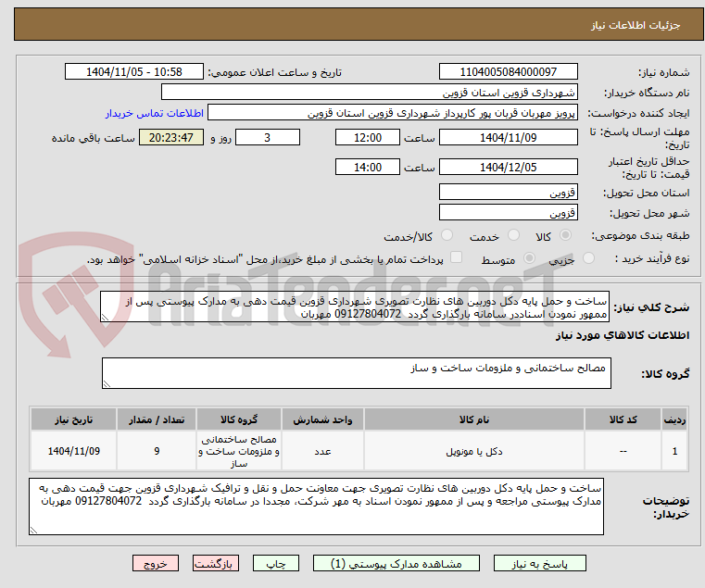This screenshot has height=588, width=705.
Task: Click the price validity date field 1404/12/05
Action: coord(508,168)
